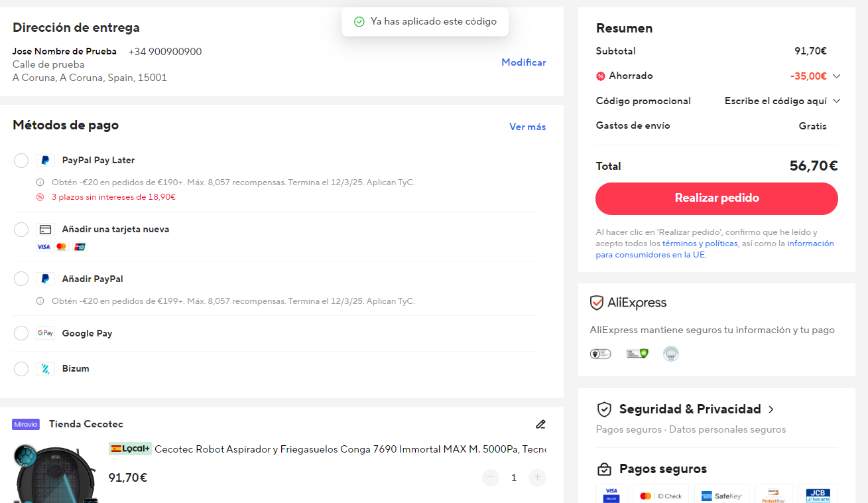
Task: Click the Miravia store badge
Action: (x=26, y=424)
